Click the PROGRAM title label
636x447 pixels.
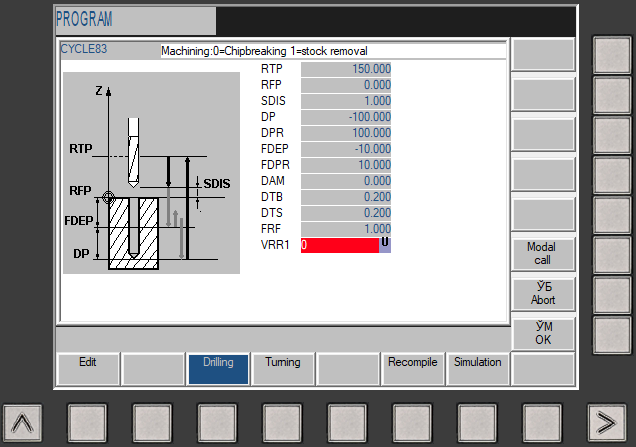(x=84, y=19)
